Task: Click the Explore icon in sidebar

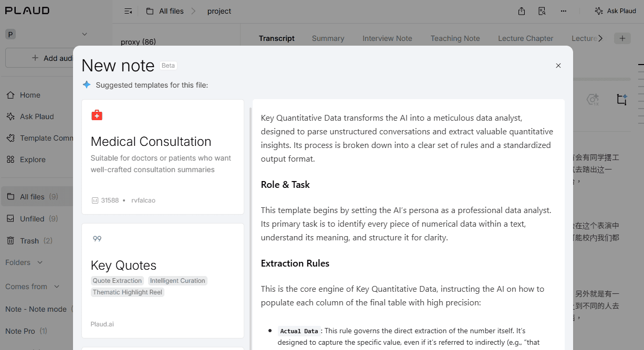Action: point(11,160)
